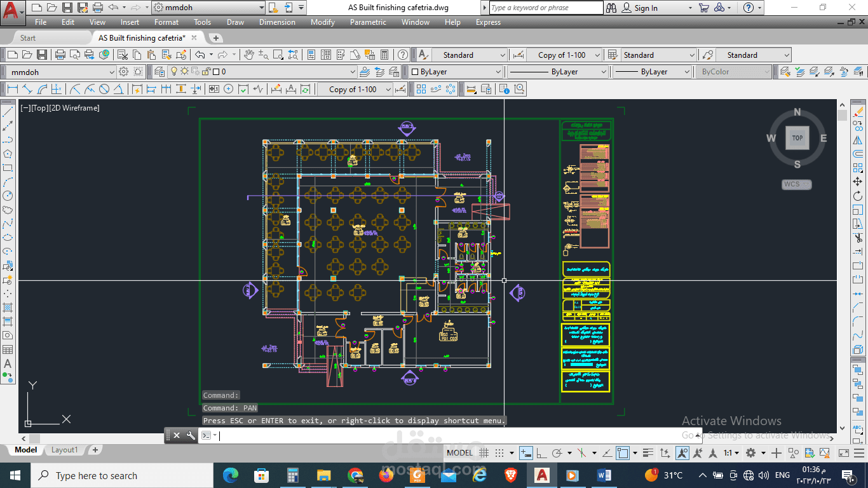
Task: Click the Linear dimension tool icon
Action: 12,89
